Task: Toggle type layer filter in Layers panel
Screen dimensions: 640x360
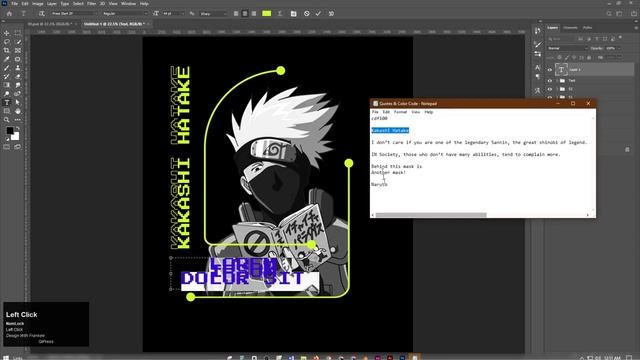Action: [x=597, y=39]
